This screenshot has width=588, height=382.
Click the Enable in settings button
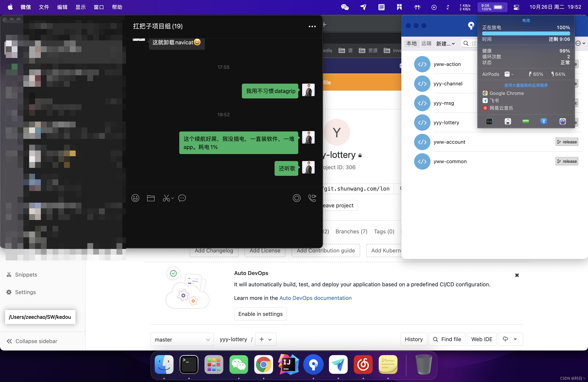click(260, 314)
